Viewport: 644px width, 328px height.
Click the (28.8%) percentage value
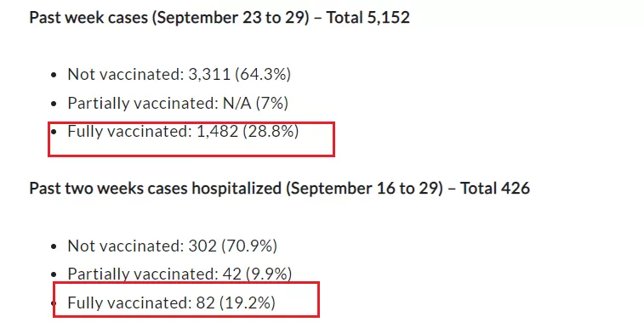[271, 131]
